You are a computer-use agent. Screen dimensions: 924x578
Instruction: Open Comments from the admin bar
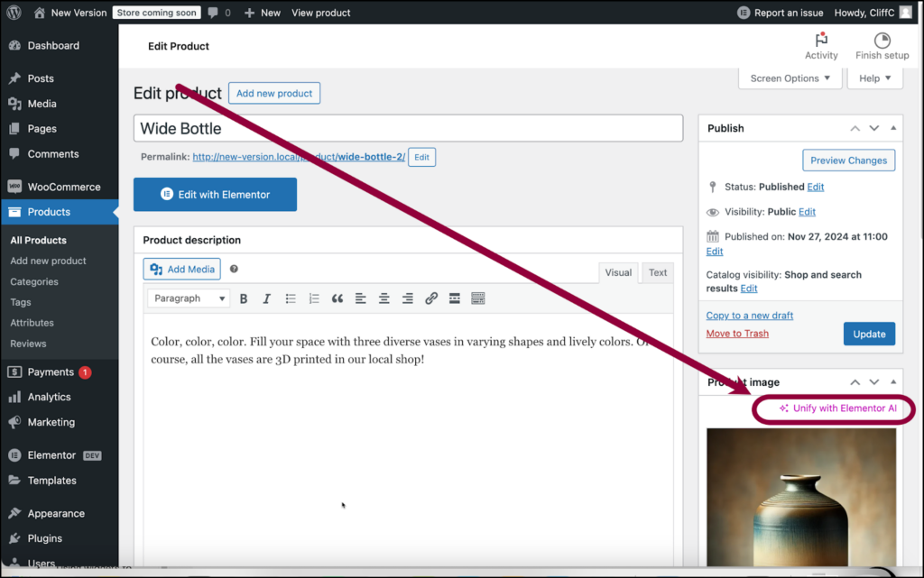(217, 12)
